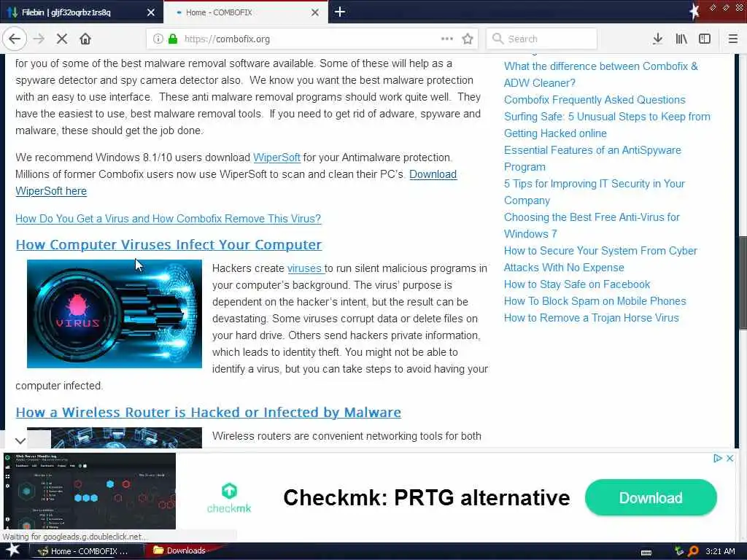The height and width of the screenshot is (560, 747).
Task: Click the keyboard icon in system tray
Action: point(646,552)
